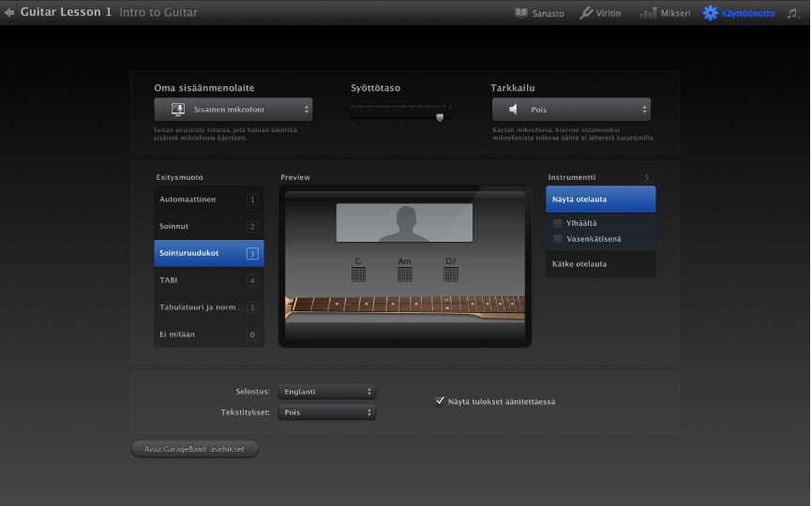
Task: Open the Selostus language dropdown
Action: coord(326,392)
